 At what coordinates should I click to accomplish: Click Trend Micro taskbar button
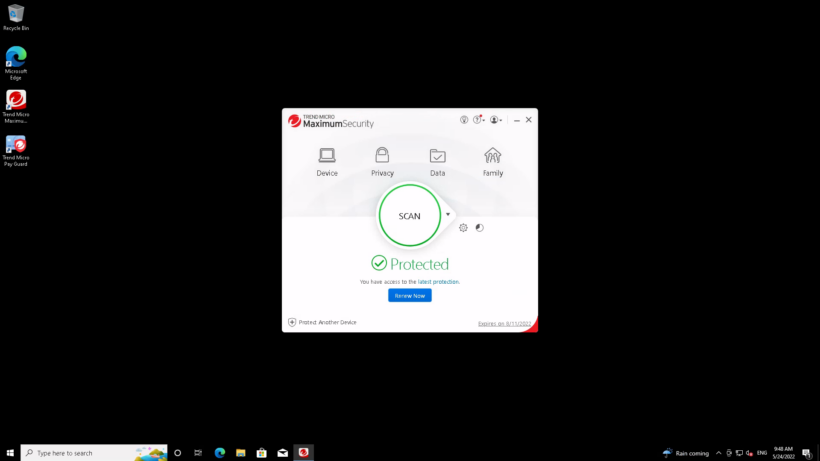[303, 453]
